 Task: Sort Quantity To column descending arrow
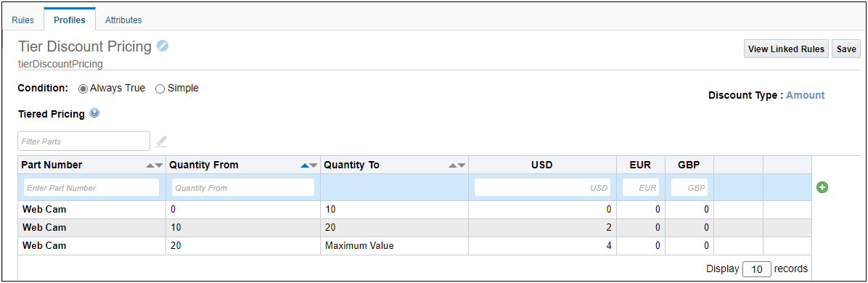462,165
